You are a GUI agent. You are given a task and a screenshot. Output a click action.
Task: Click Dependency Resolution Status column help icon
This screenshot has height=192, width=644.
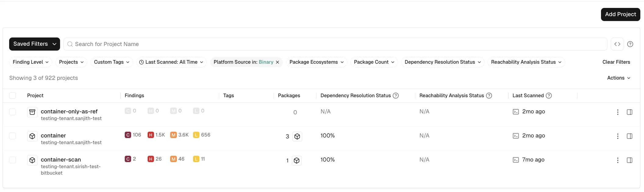(x=396, y=96)
